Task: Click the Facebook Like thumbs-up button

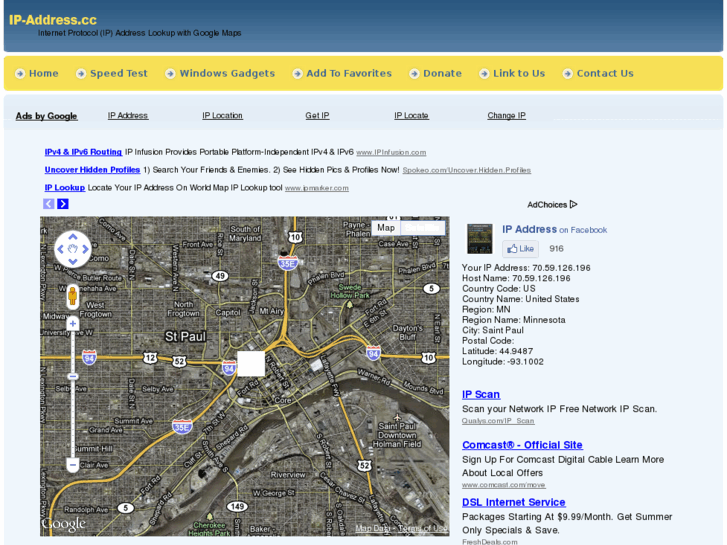Action: [x=520, y=249]
